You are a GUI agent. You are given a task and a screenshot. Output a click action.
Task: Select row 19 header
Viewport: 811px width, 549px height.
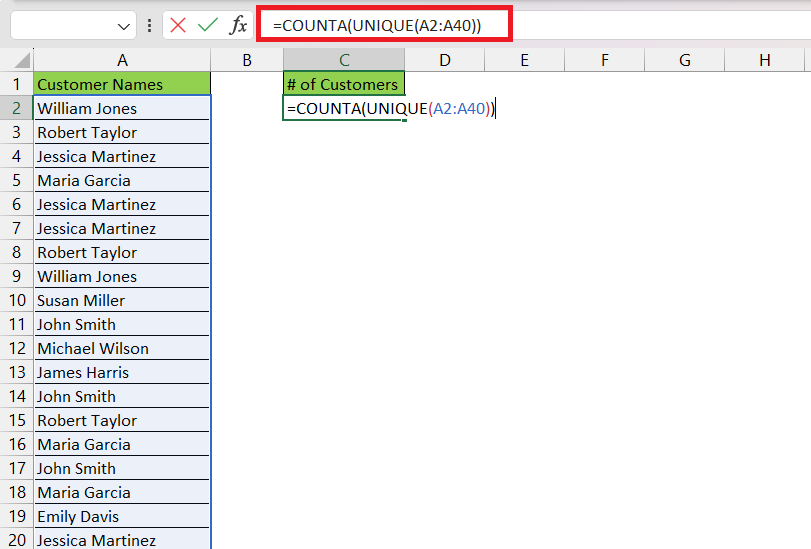click(x=17, y=516)
